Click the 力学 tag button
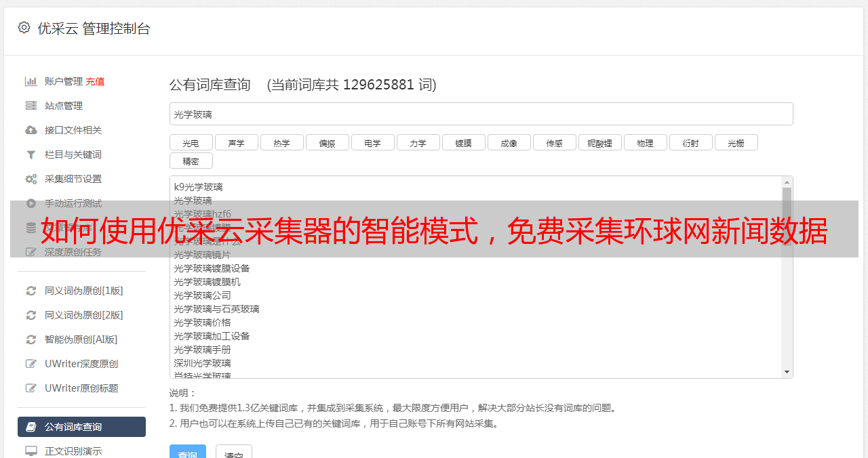The height and width of the screenshot is (458, 868). pos(418,143)
